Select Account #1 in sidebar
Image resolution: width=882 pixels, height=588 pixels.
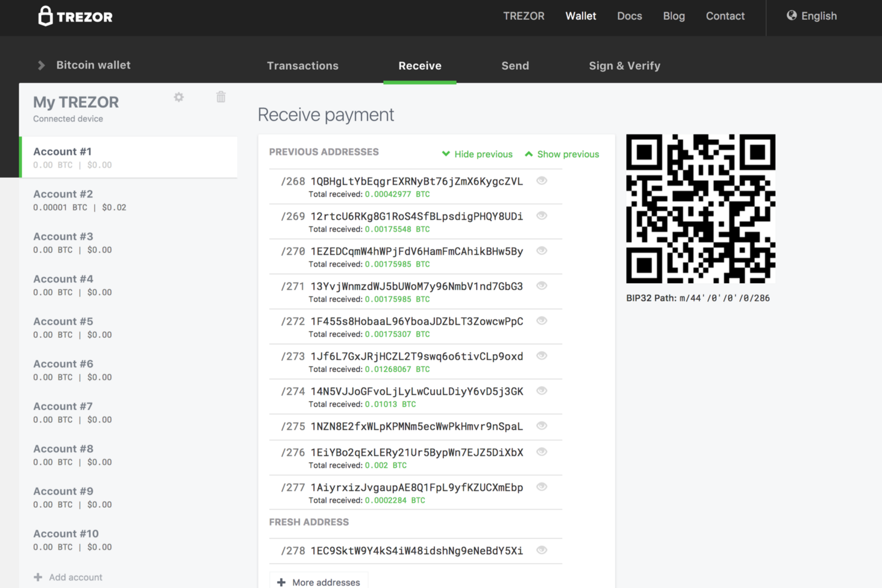tap(128, 157)
